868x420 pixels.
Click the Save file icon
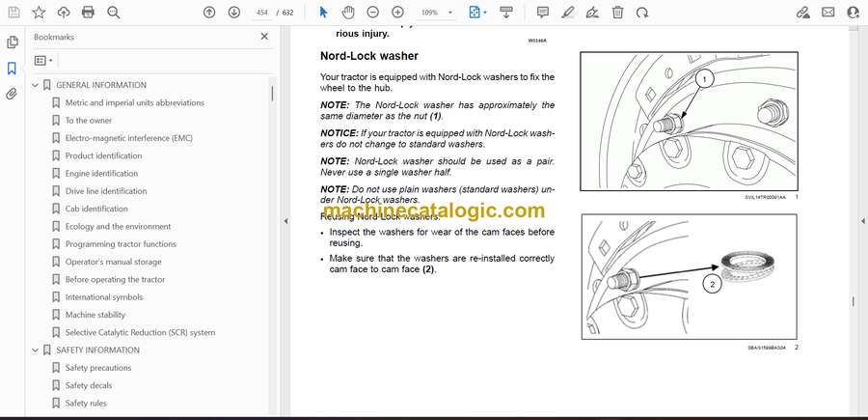[14, 13]
